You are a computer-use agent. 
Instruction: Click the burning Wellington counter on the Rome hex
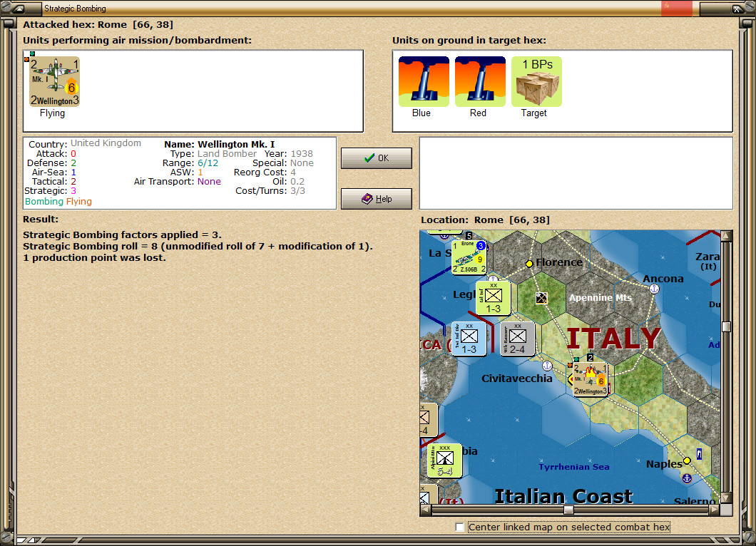(x=589, y=378)
